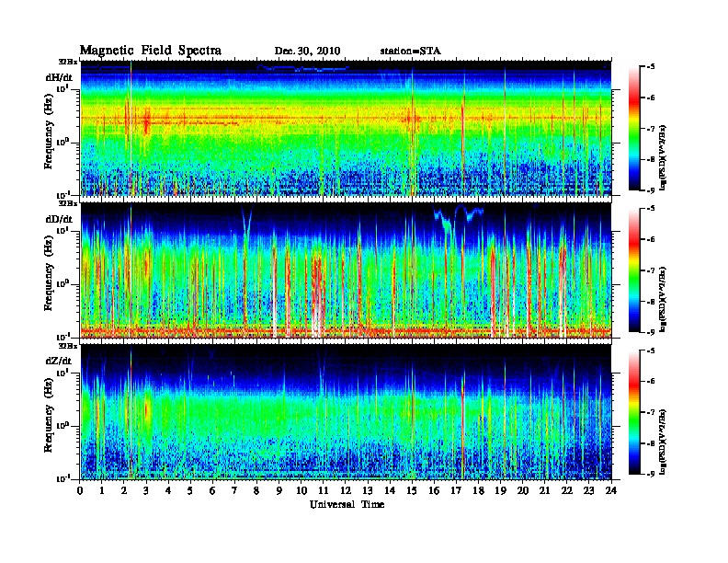728x563 pixels.
Task: Click hour 7 on the Universal Time axis
Action: tap(235, 490)
